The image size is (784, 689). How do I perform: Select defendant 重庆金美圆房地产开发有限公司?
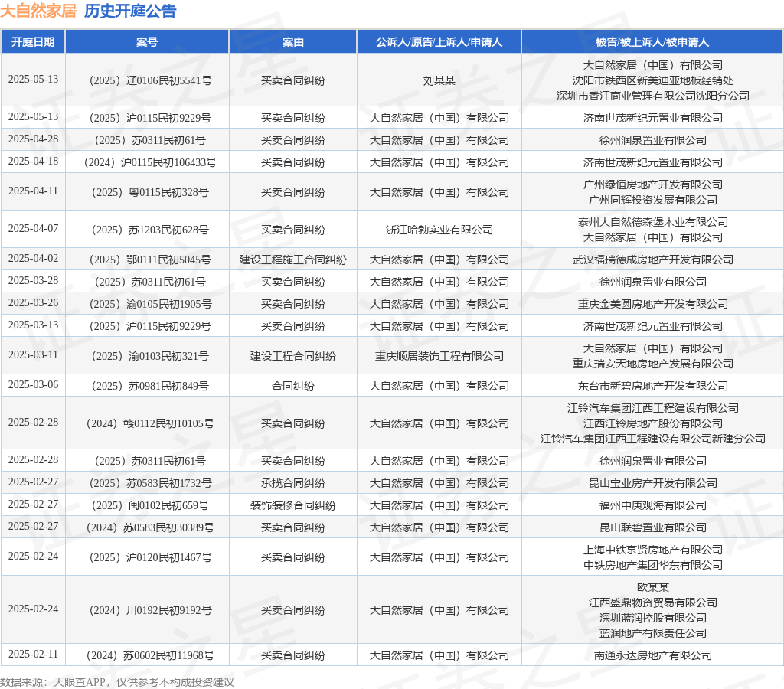(652, 304)
